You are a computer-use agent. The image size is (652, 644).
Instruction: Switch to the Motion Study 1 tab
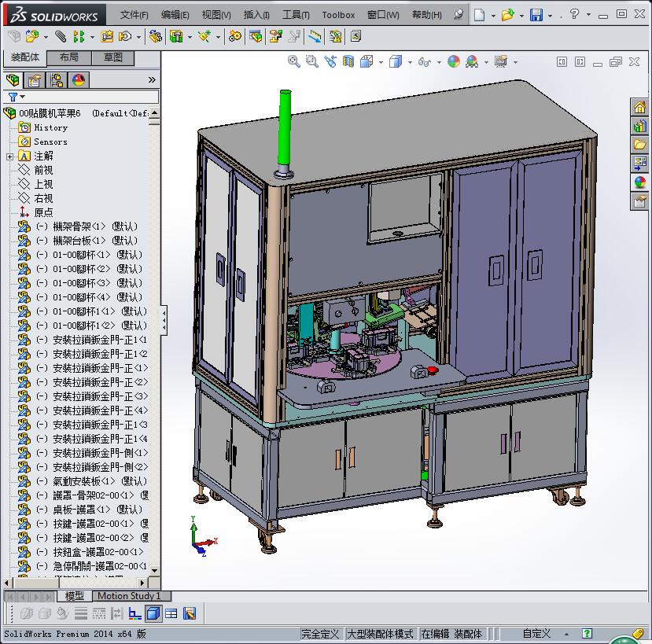point(129,596)
